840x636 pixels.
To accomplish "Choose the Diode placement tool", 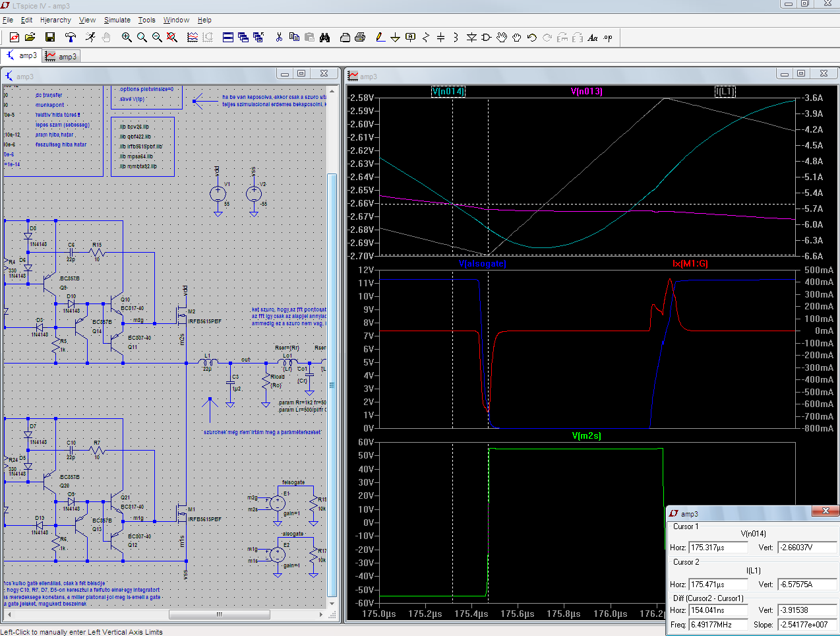I will (x=471, y=38).
